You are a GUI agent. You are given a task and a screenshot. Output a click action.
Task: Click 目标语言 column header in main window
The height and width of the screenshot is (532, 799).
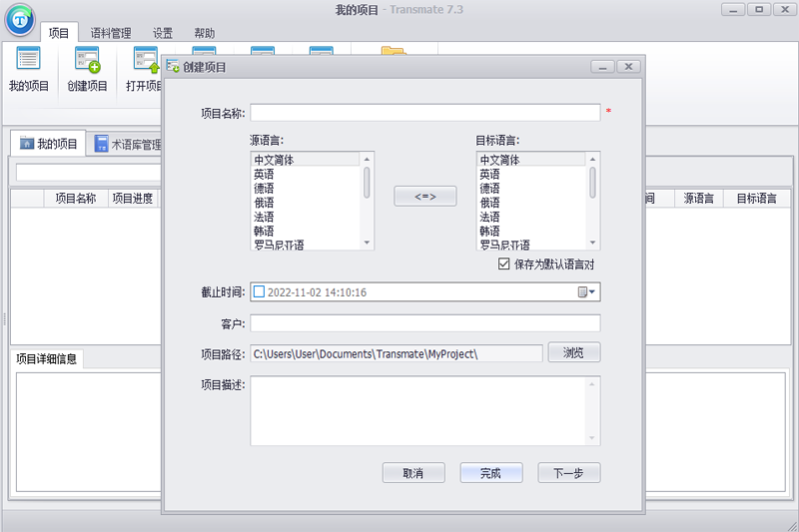coord(756,198)
